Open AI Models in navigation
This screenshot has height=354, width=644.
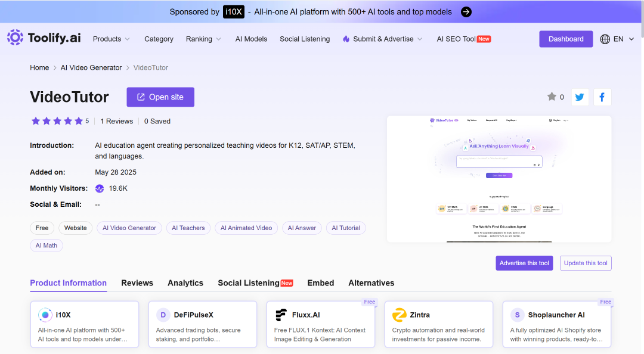(x=251, y=39)
